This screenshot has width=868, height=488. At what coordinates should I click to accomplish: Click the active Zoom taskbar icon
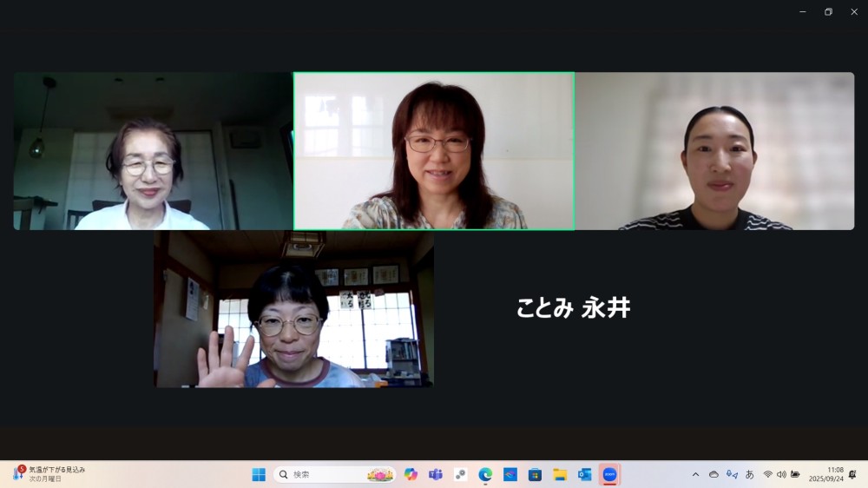[609, 474]
